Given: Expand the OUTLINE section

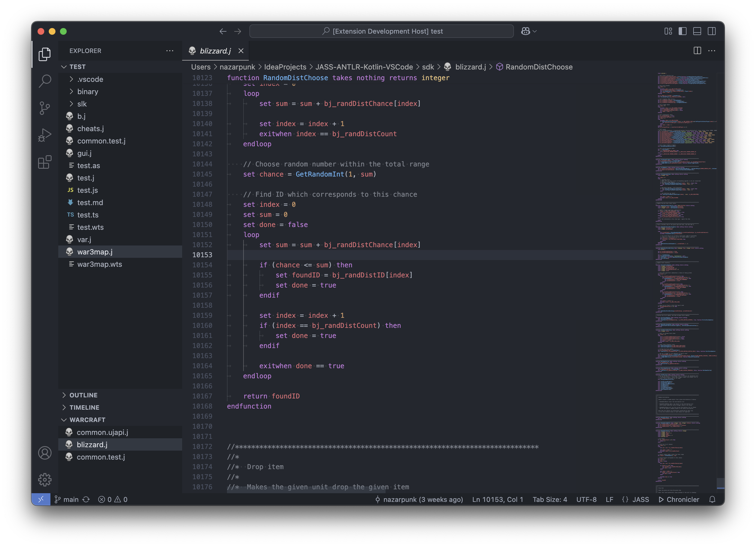Looking at the screenshot, I should (83, 395).
